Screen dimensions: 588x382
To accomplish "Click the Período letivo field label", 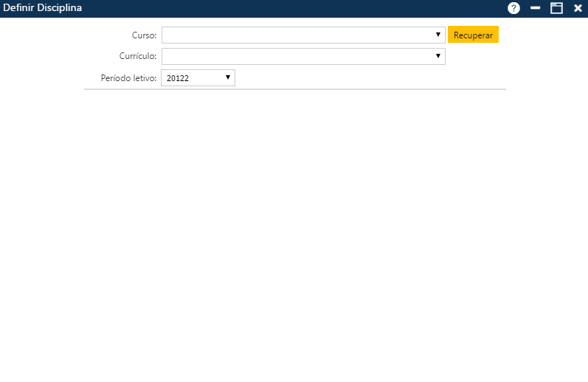I will [x=128, y=77].
